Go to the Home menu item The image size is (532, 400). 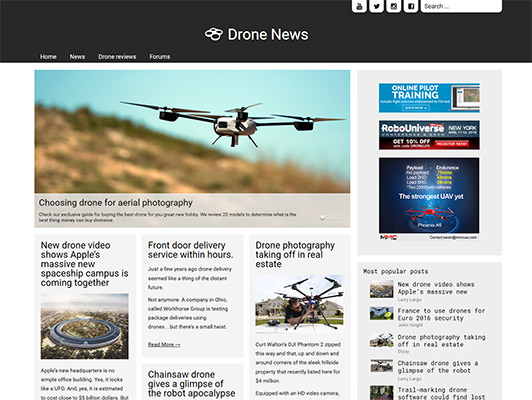click(x=48, y=57)
